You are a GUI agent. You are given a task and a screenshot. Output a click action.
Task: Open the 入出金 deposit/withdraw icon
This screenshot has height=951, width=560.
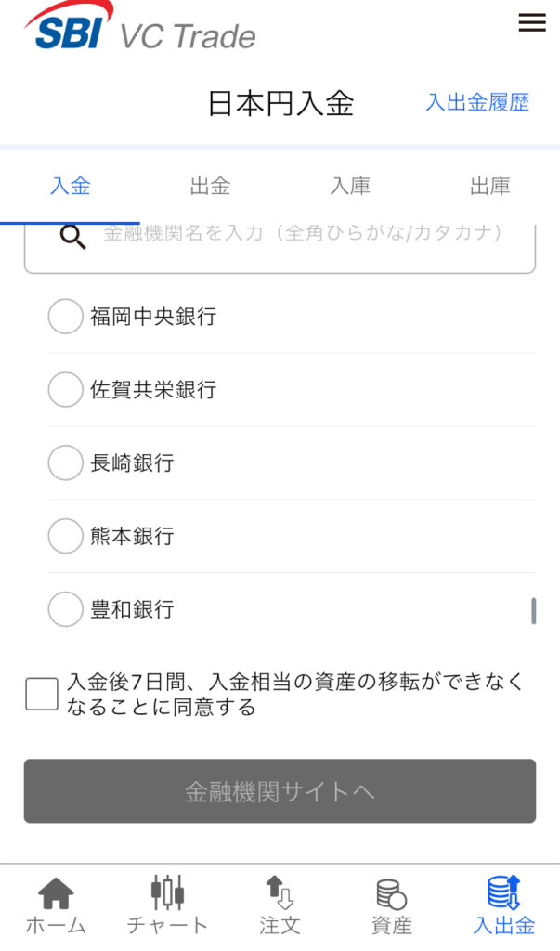tap(504, 892)
